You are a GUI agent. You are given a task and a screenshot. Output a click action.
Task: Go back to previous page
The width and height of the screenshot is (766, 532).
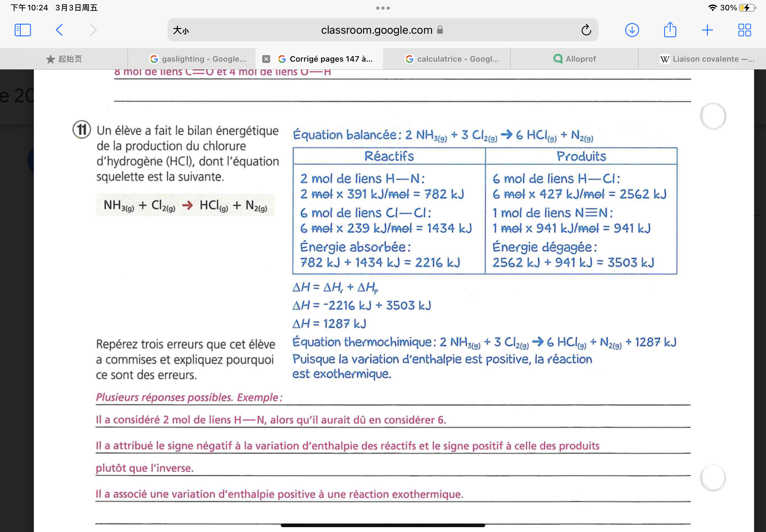click(59, 30)
